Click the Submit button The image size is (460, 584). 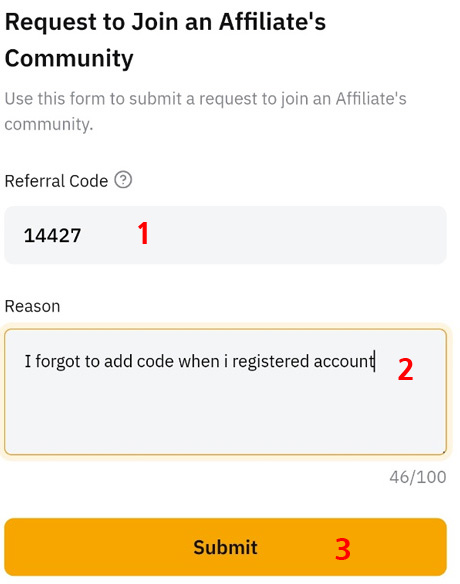(x=225, y=547)
